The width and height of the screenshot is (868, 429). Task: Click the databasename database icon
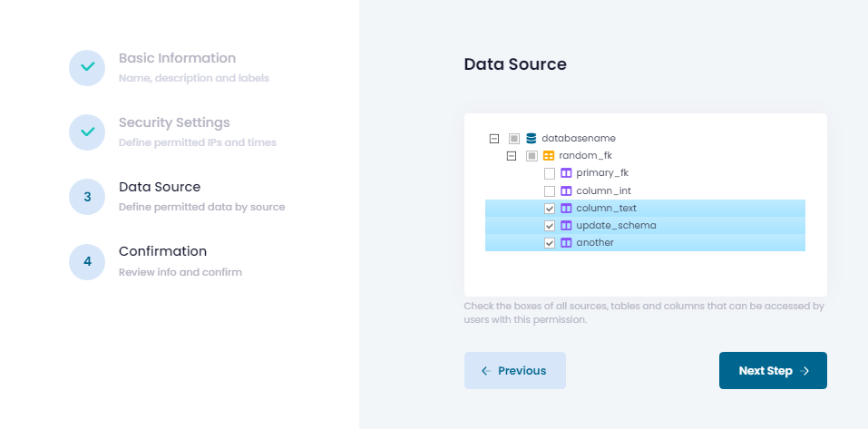[532, 138]
